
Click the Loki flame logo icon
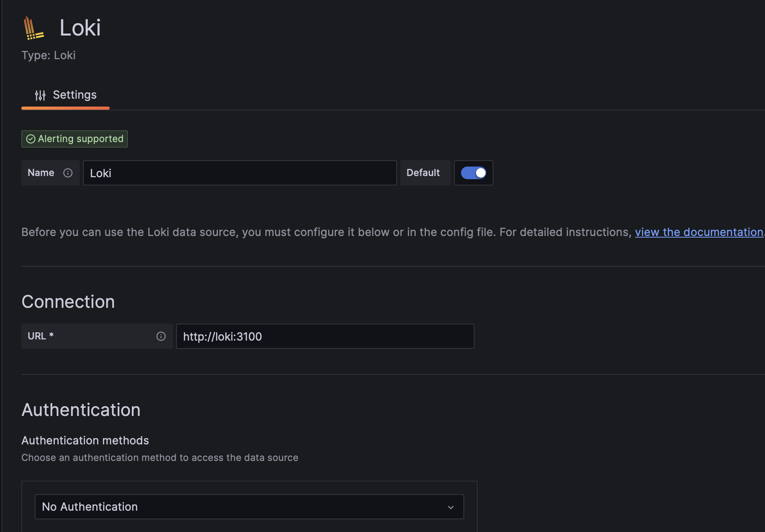pyautogui.click(x=33, y=28)
